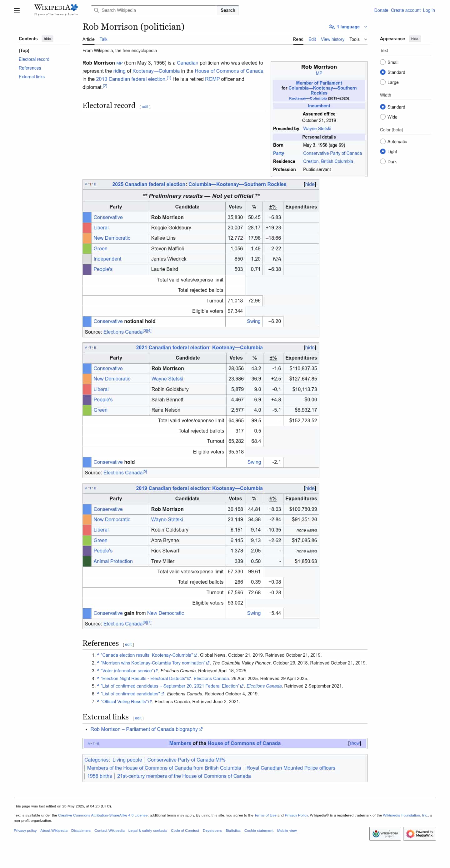
Task: Enable Dark color mode
Action: pyautogui.click(x=382, y=161)
